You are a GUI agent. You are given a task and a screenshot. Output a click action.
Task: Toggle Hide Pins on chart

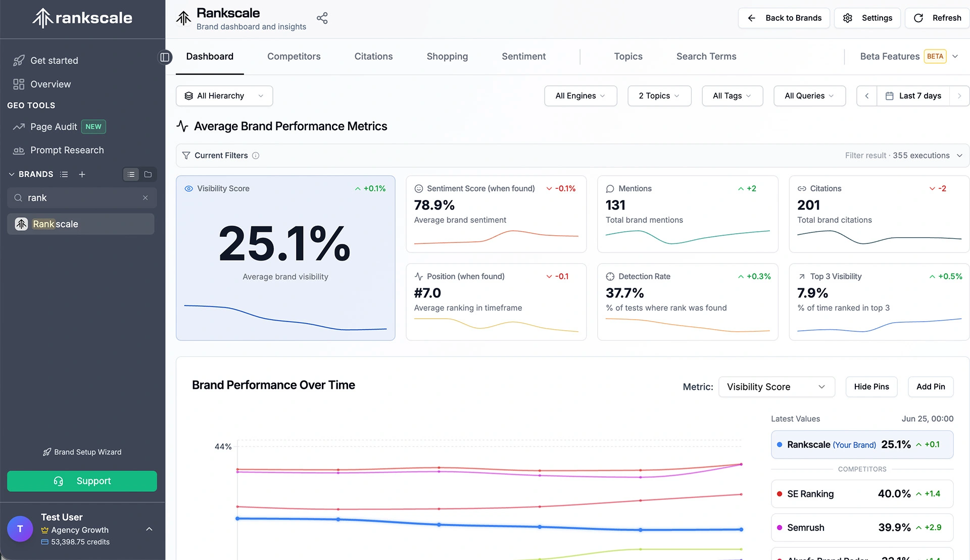click(871, 387)
